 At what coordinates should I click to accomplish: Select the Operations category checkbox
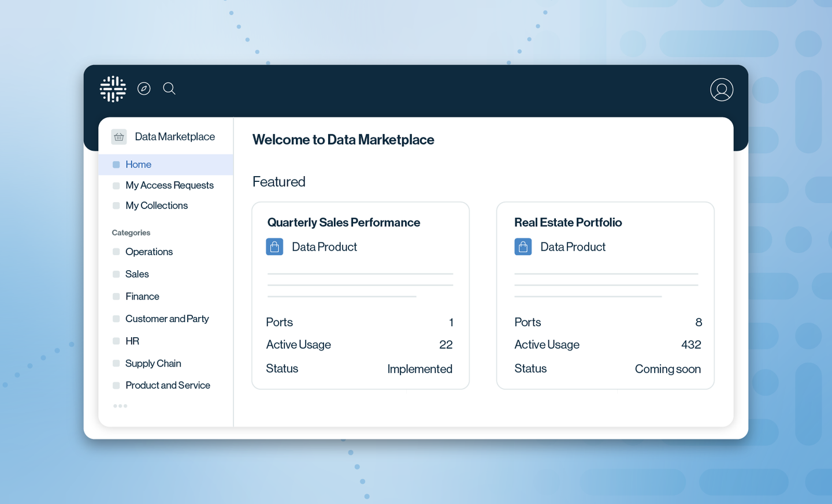(116, 252)
